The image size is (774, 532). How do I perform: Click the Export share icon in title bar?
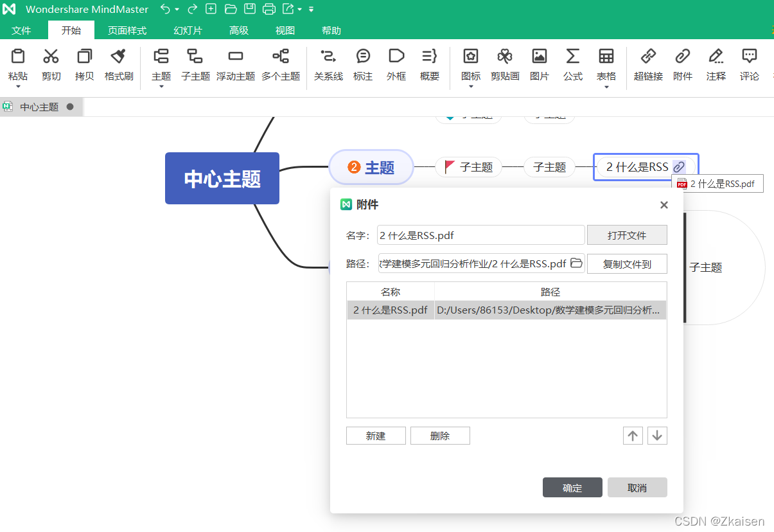(288, 9)
